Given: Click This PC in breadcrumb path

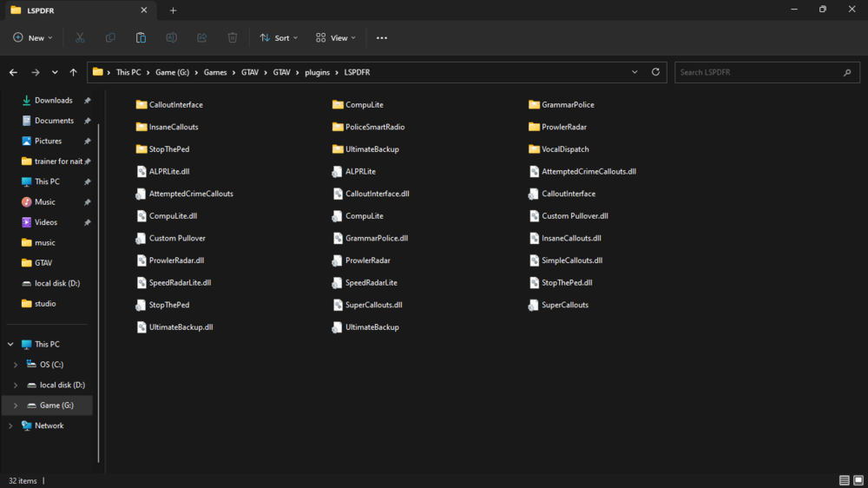Looking at the screenshot, I should click(128, 73).
